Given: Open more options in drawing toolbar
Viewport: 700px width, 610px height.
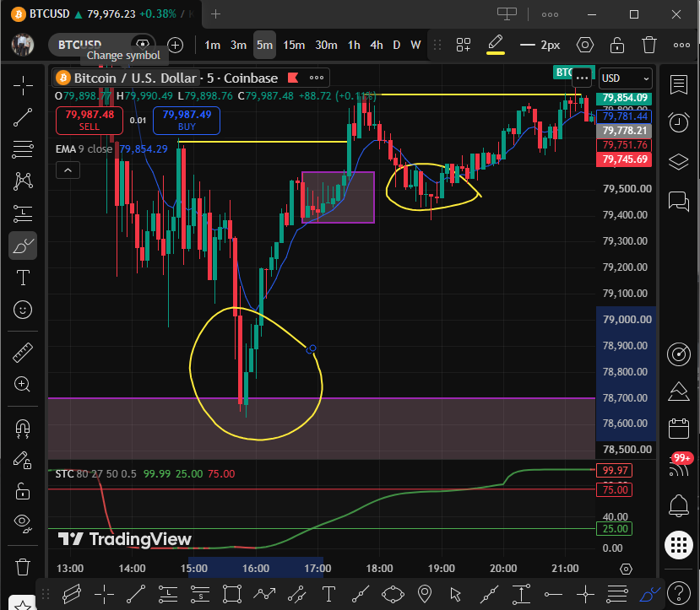Looking at the screenshot, I should click(x=681, y=45).
